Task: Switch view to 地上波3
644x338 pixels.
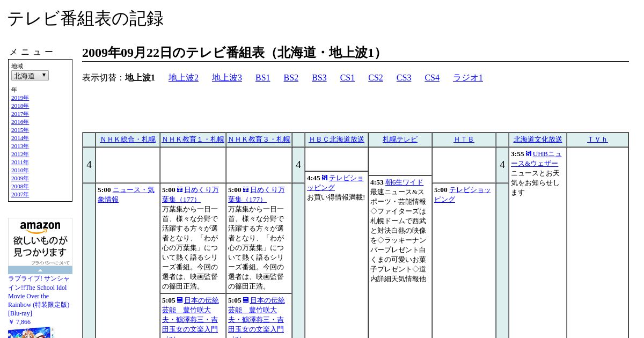Action: (x=227, y=78)
